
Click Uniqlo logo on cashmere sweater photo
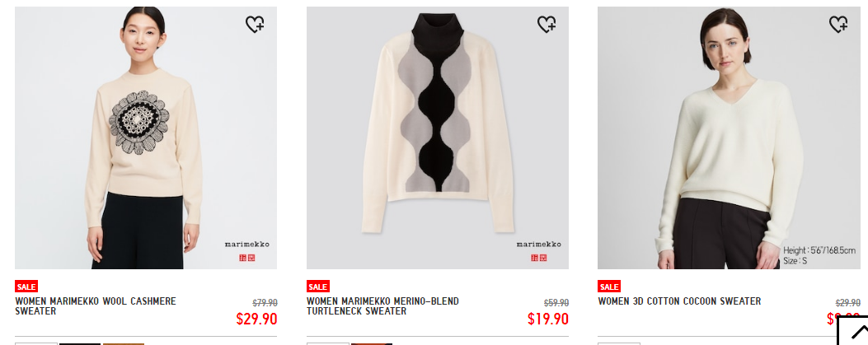click(x=247, y=258)
